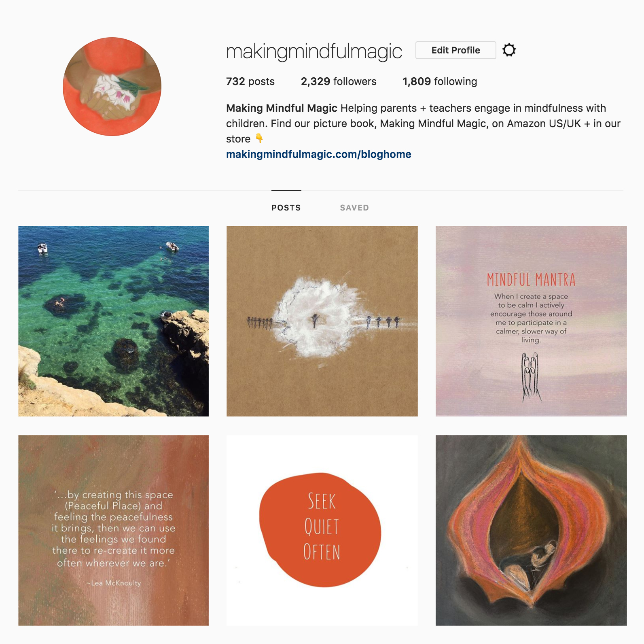Click the circular profile picture
Viewport: 644px width, 644px height.
(112, 87)
